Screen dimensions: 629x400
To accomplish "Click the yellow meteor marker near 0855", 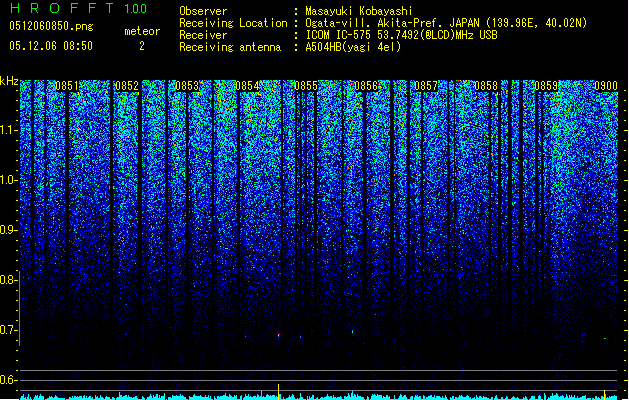I will pos(278,392).
